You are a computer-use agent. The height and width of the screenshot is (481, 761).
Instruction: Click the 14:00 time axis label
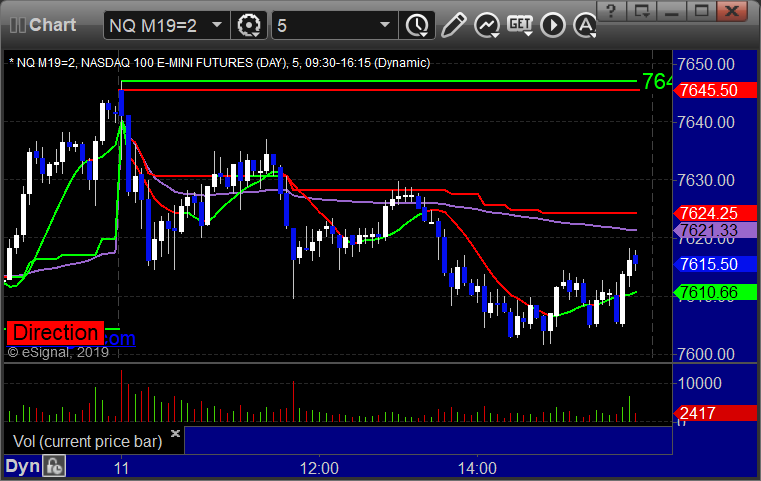477,468
